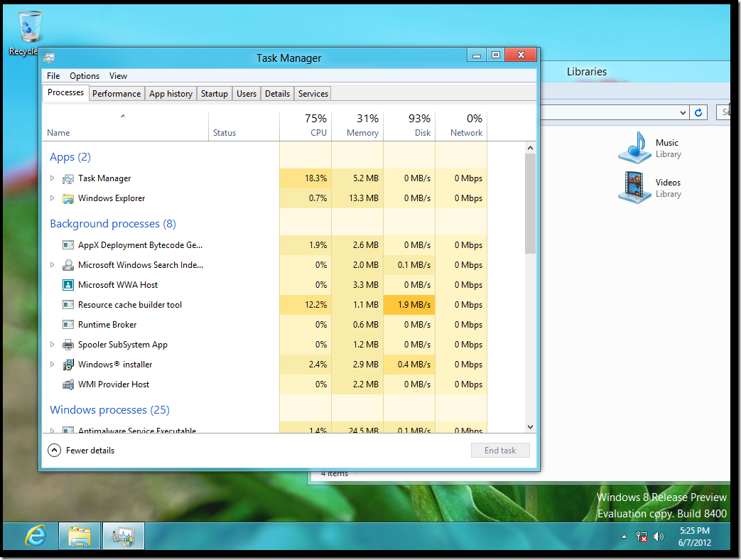Expand Microsoft Windows Search Indexer row

pyautogui.click(x=52, y=265)
